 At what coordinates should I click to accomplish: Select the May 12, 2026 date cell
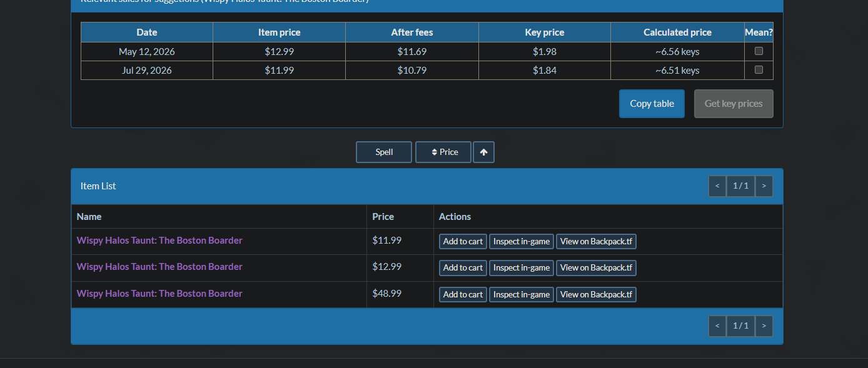tap(147, 51)
